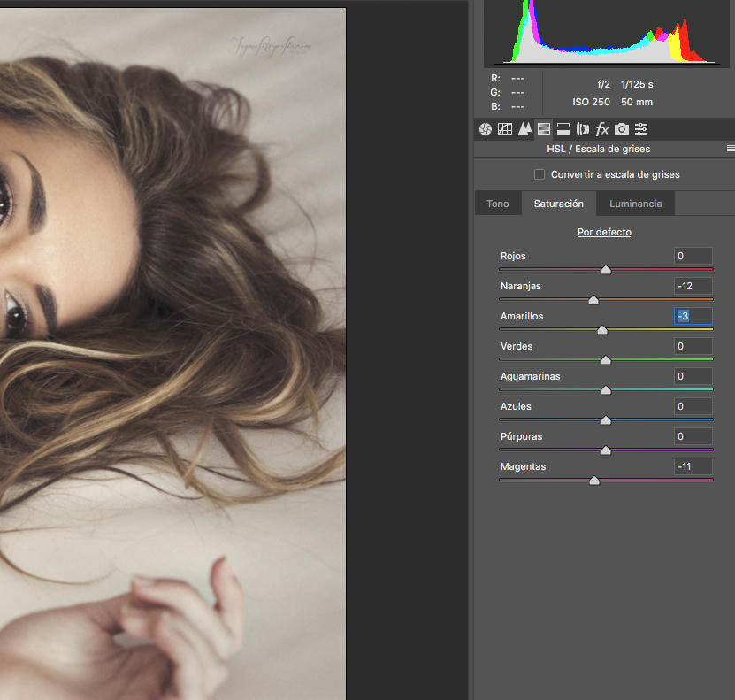The height and width of the screenshot is (700, 735).
Task: Open the Split Toning panel icon
Action: (x=563, y=129)
